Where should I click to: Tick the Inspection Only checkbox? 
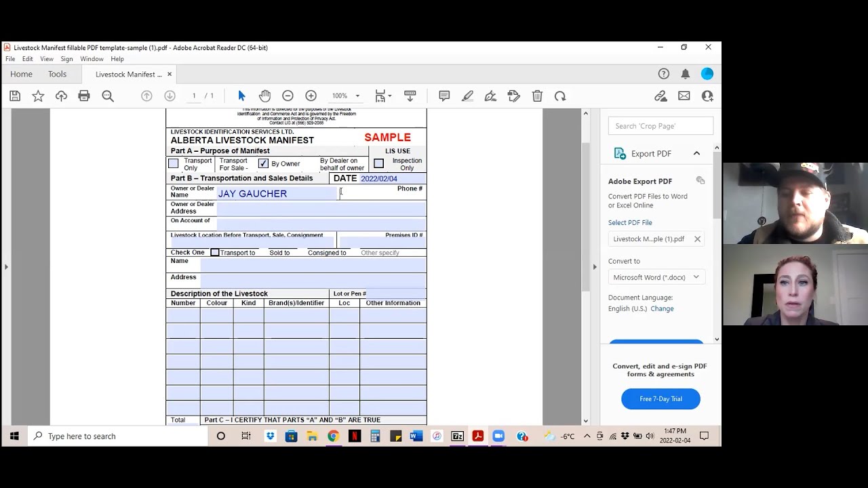point(378,163)
